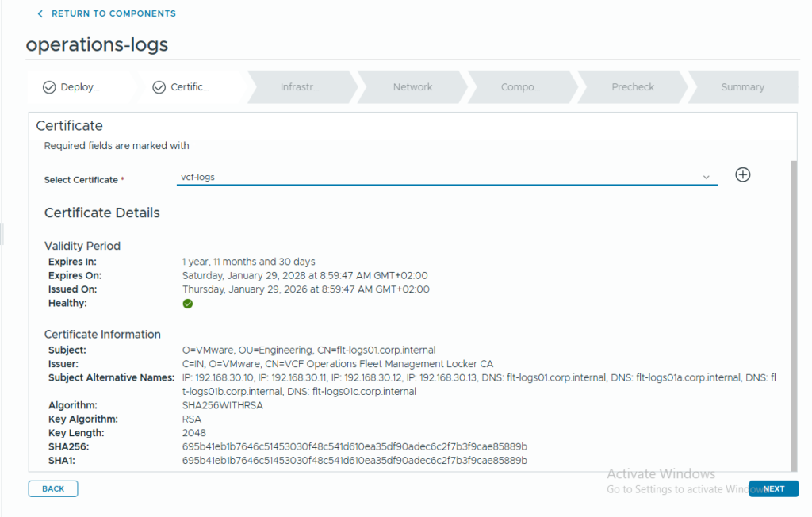Open the Return to Components link

(113, 13)
